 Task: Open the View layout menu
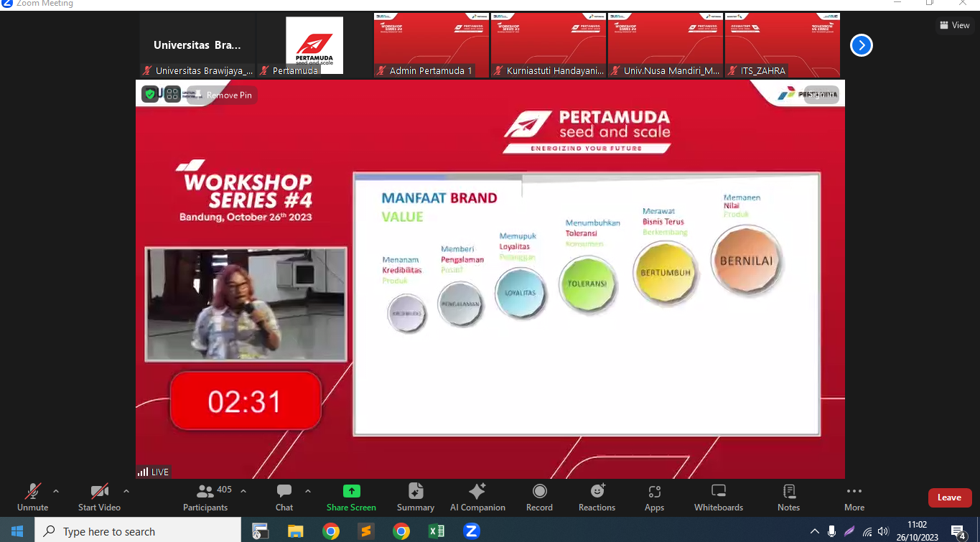(954, 25)
